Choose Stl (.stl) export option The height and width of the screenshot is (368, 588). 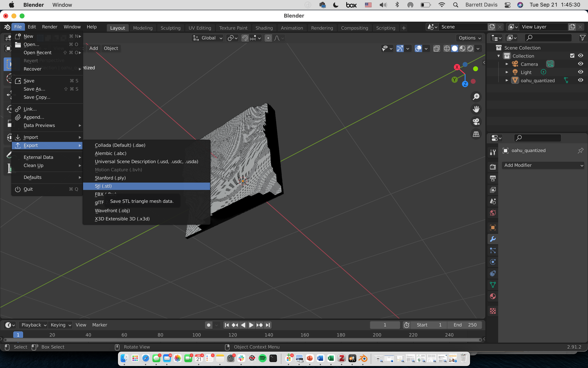(147, 186)
